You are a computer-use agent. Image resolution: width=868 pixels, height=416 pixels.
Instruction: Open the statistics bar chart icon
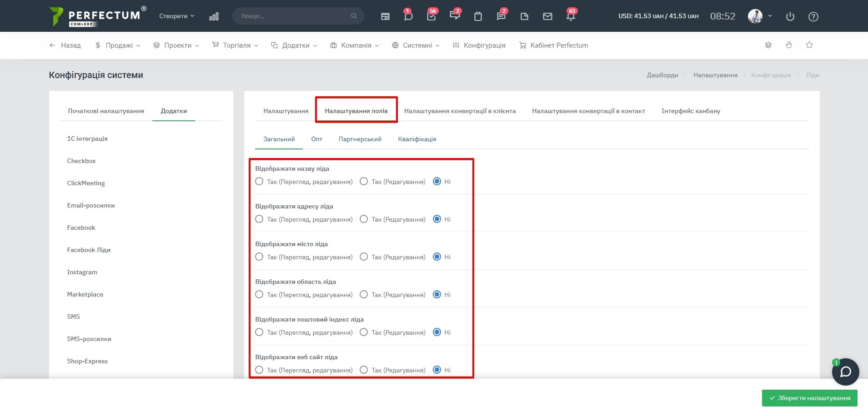click(x=214, y=16)
